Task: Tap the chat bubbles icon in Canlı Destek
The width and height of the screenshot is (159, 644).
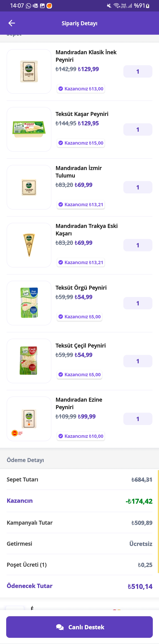Action: click(60, 627)
